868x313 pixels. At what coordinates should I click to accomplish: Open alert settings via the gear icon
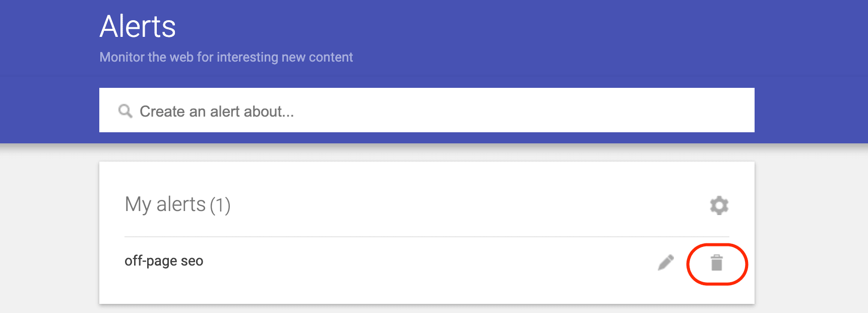tap(719, 205)
